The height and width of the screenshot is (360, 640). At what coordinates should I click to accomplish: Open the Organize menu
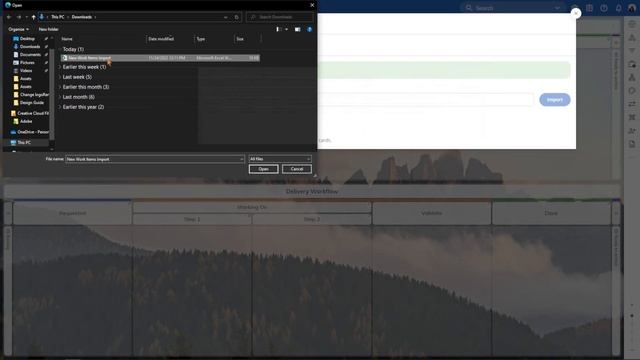(18, 29)
